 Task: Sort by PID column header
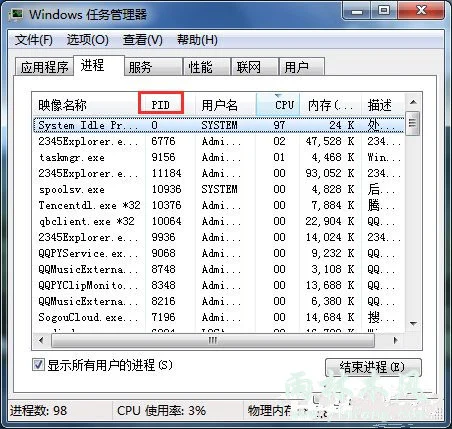(161, 105)
